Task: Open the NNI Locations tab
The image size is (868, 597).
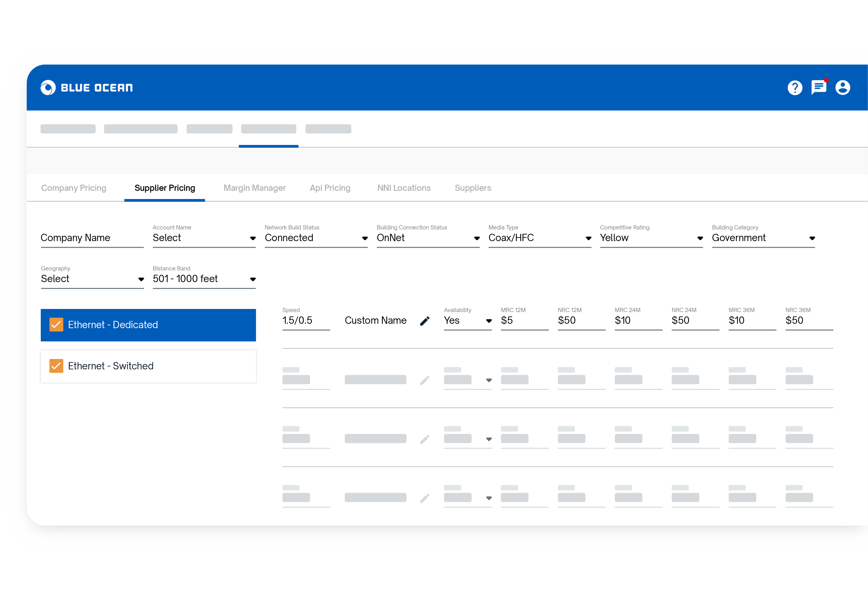Action: [404, 188]
